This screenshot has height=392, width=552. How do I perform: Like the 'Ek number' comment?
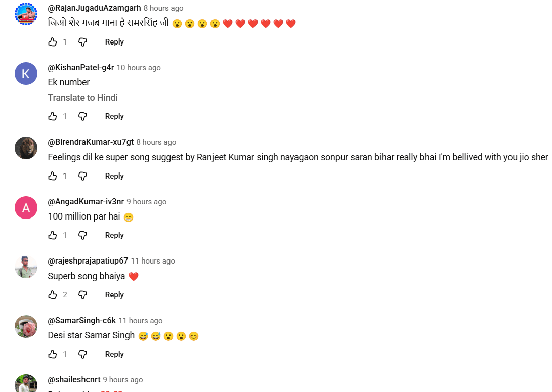(53, 116)
